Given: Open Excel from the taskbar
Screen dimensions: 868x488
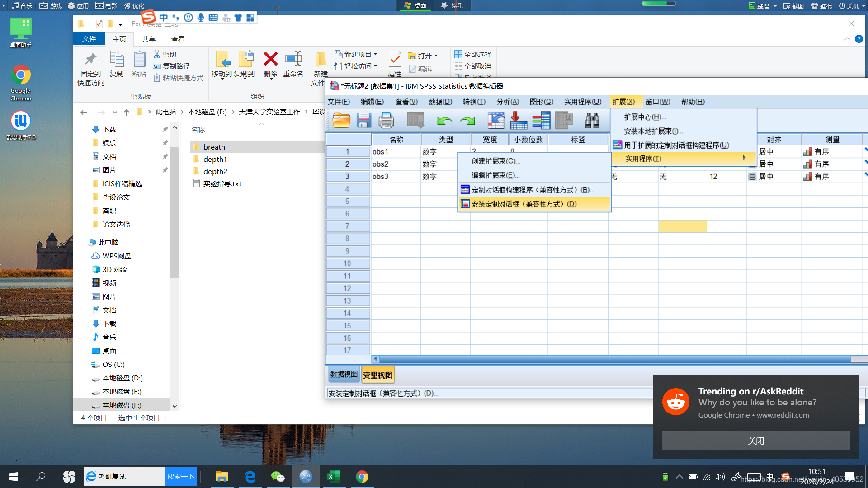Looking at the screenshot, I should click(334, 477).
